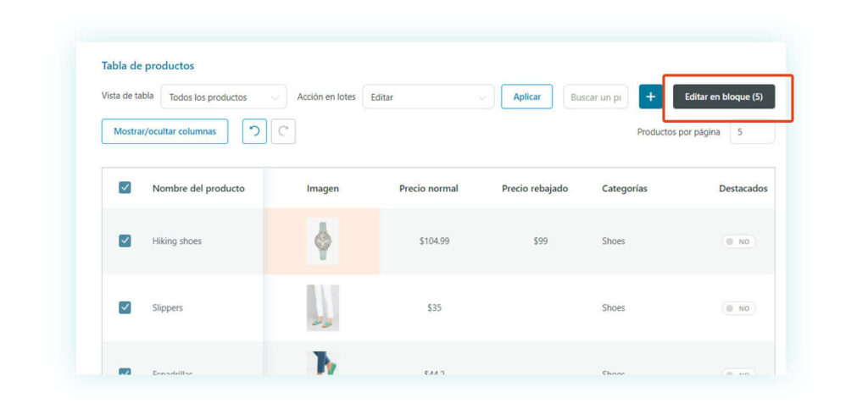
Task: Click the redo arrow icon
Action: (283, 131)
